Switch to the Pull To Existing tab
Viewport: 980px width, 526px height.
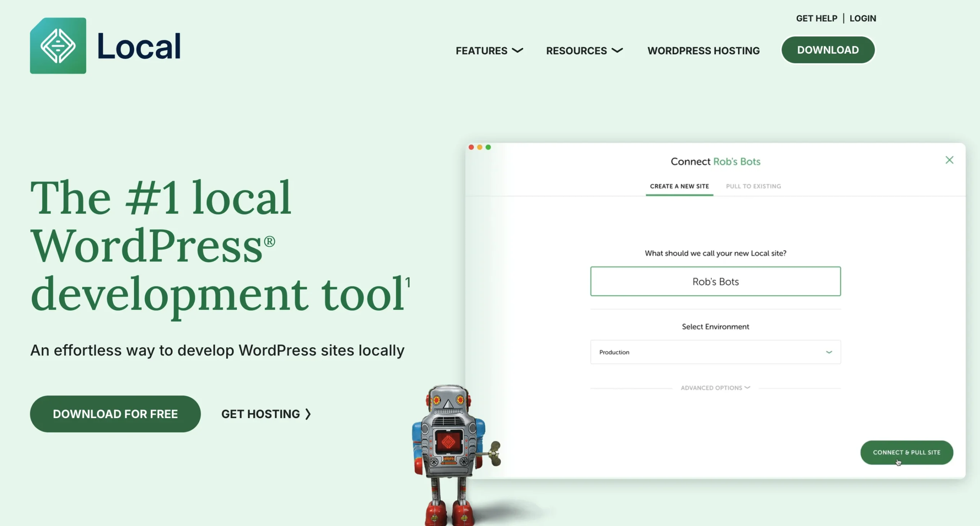click(753, 186)
